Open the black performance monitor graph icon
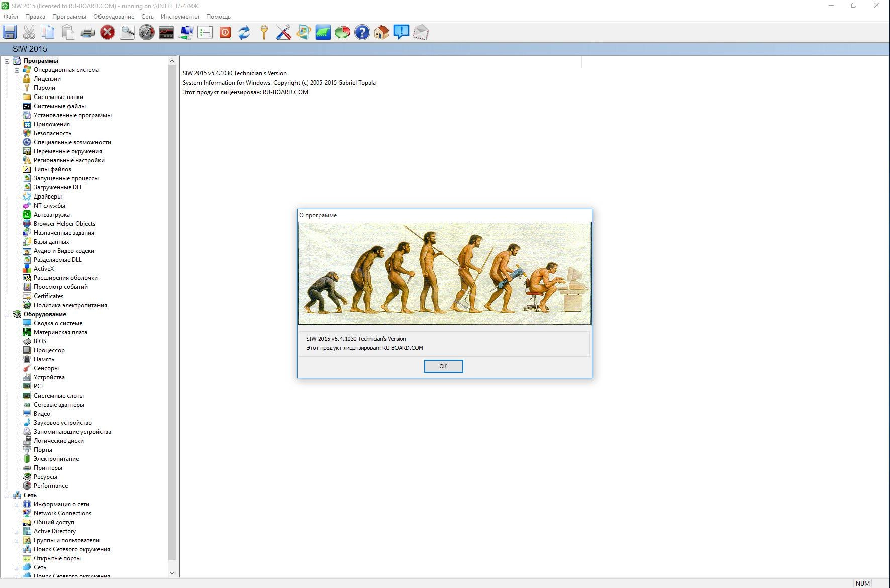 point(166,33)
